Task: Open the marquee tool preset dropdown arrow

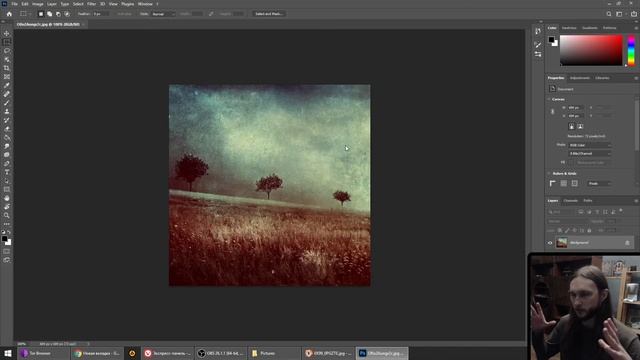Action: coord(30,14)
